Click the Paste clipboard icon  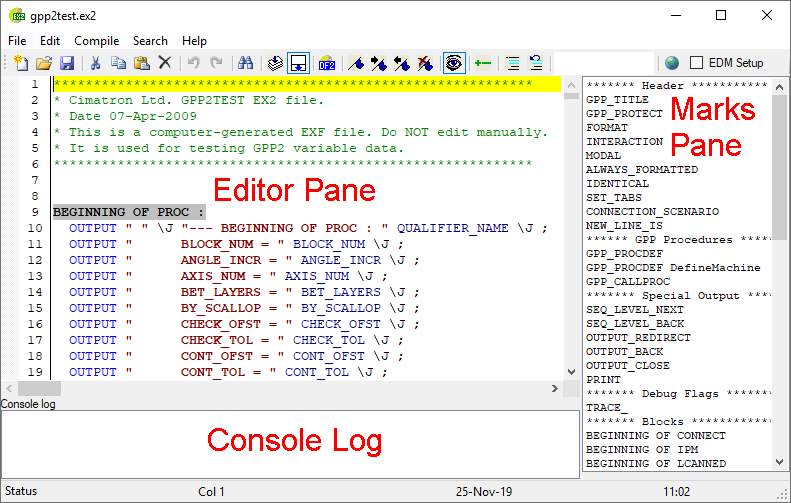coord(141,63)
